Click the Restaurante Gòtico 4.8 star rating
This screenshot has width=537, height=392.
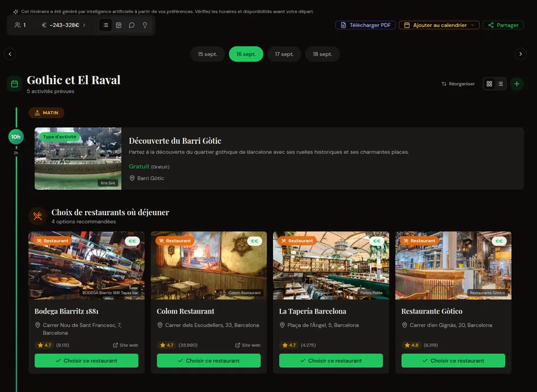click(411, 345)
